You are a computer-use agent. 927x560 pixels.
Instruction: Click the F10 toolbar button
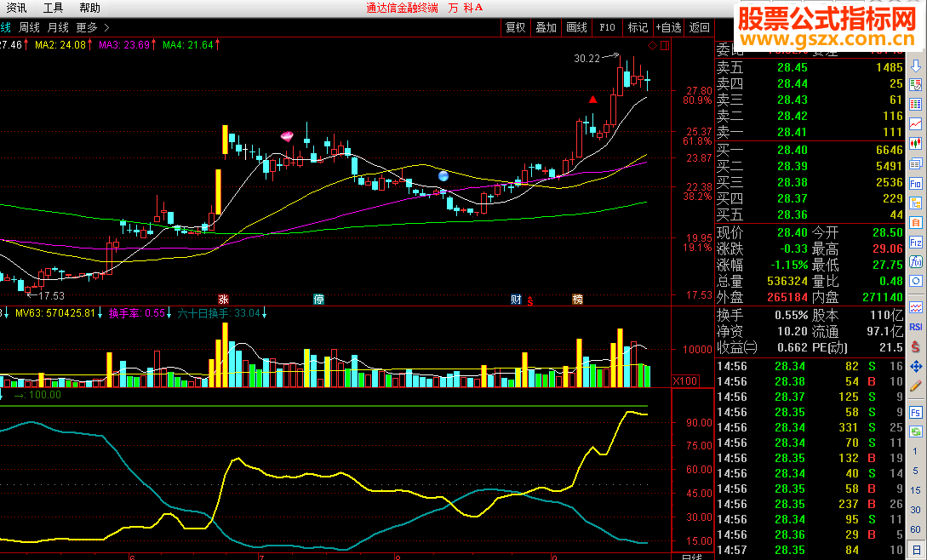coord(607,27)
